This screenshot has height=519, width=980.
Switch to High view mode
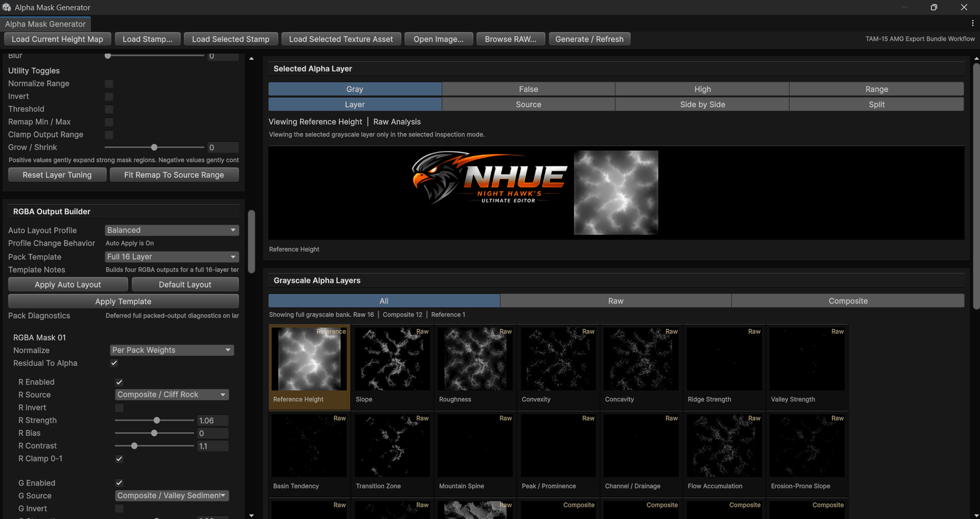[703, 89]
